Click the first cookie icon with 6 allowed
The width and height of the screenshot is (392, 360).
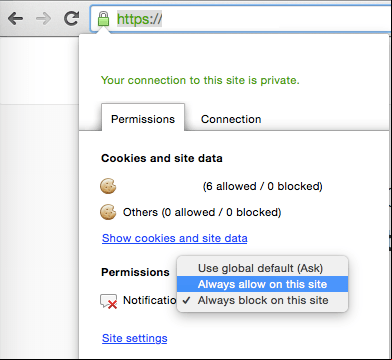(x=108, y=186)
